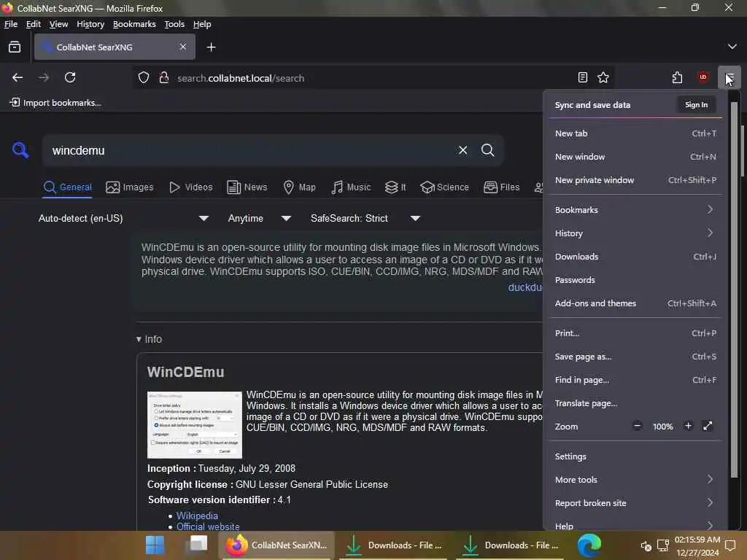This screenshot has height=560, width=747.
Task: Clear the wincdemu search query
Action: click(x=462, y=150)
